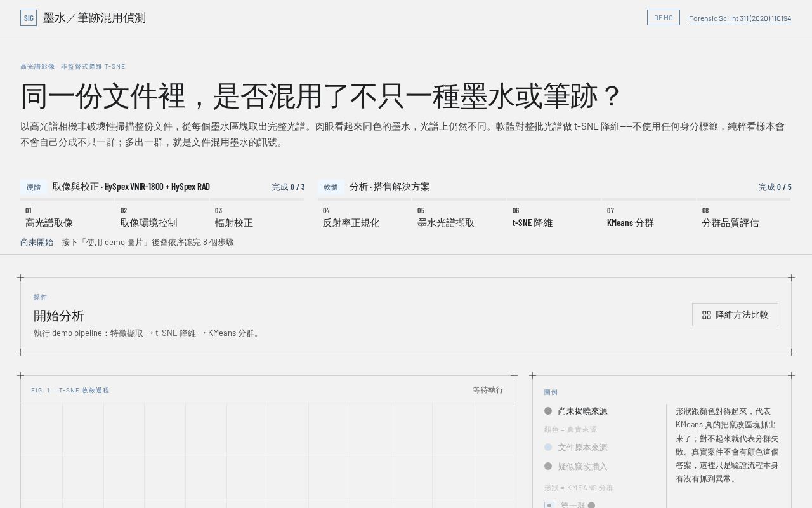Image resolution: width=812 pixels, height=508 pixels.
Task: Click the 分析 · 搭售解決方案 group title
Action: tap(390, 187)
